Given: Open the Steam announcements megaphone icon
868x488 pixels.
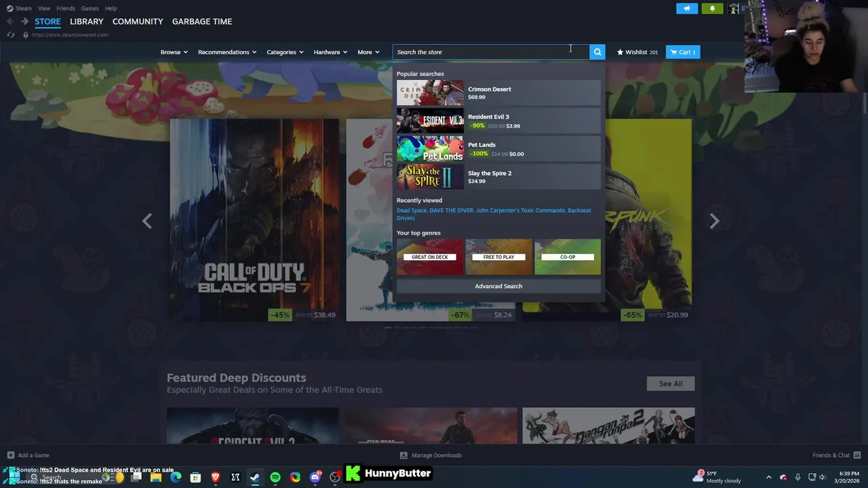Looking at the screenshot, I should 687,8.
